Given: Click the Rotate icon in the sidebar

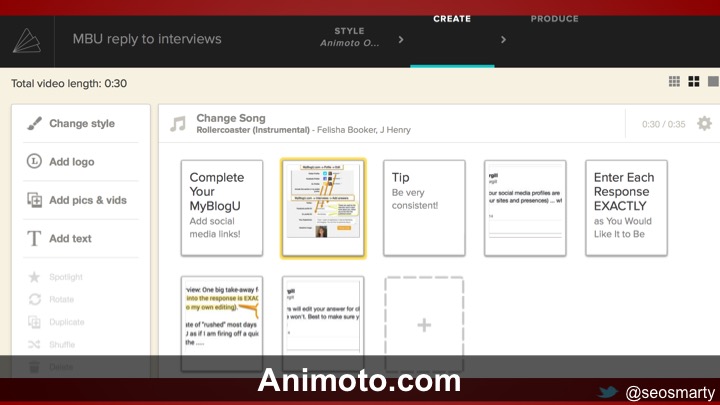Looking at the screenshot, I should [x=34, y=300].
